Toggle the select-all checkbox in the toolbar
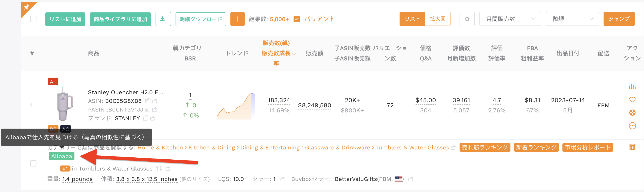This screenshot has height=192, width=644. coord(33,19)
